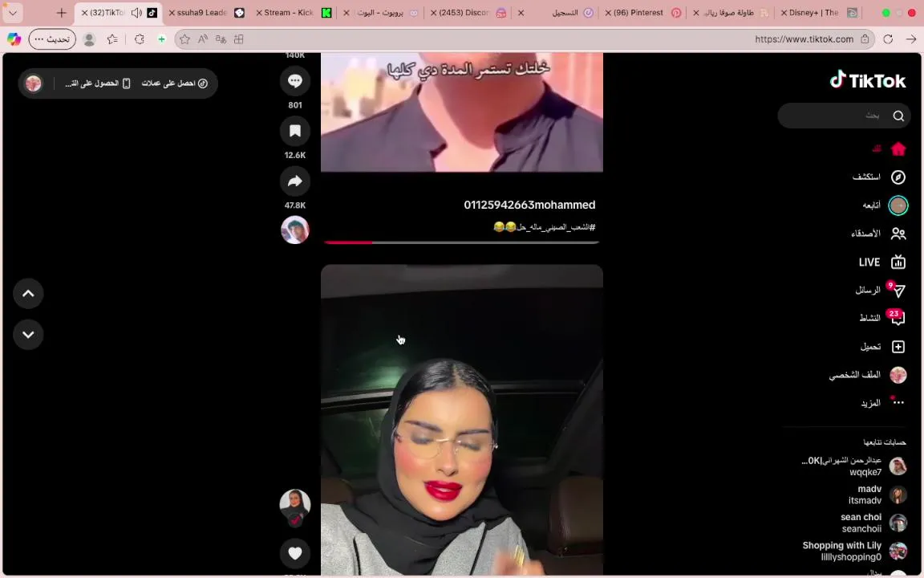Switch to Stream - Kick tab

(293, 12)
